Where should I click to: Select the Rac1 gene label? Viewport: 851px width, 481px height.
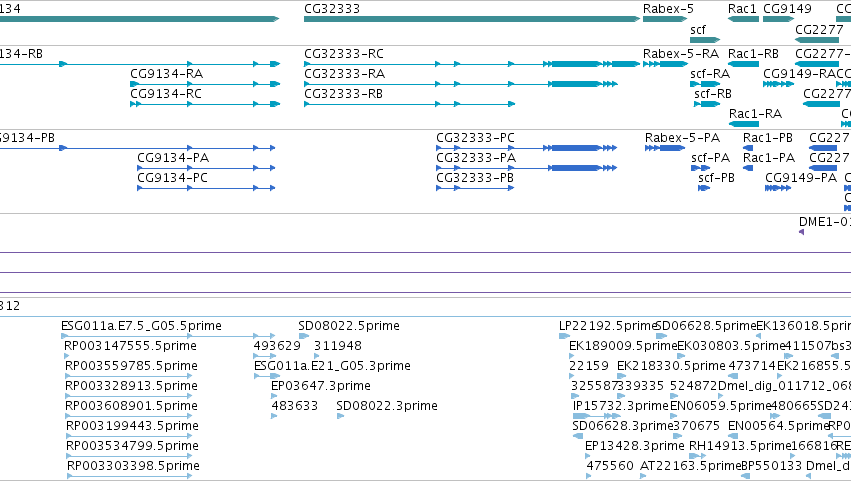coord(742,9)
